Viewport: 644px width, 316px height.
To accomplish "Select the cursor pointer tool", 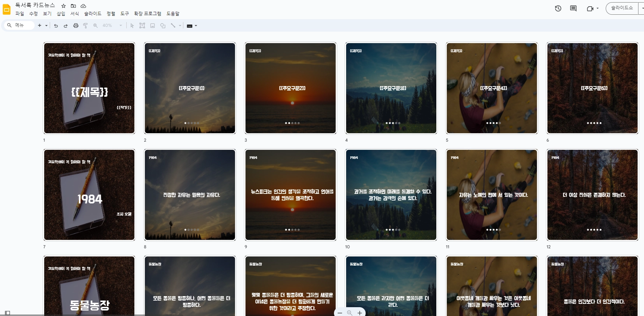I will tap(132, 26).
